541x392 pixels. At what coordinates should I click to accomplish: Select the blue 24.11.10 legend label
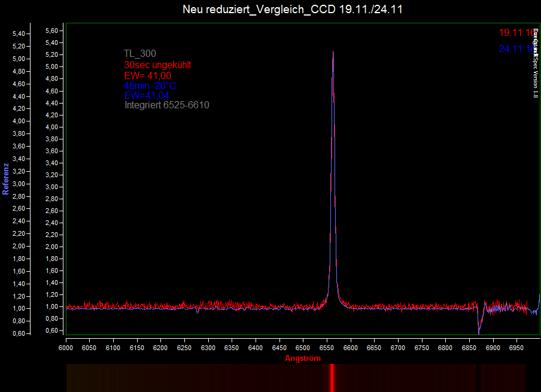pyautogui.click(x=516, y=49)
